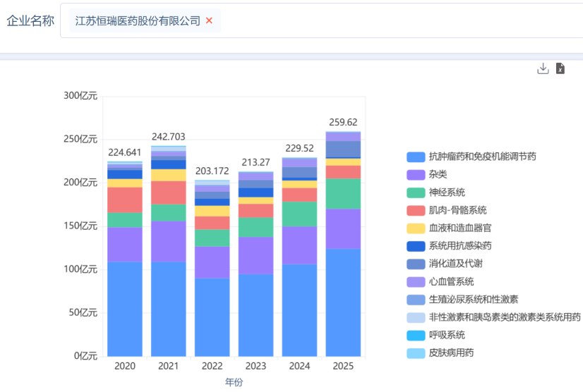The width and height of the screenshot is (583, 392).
Task: Click the 呼吸系统 legend swatch
Action: (x=416, y=335)
